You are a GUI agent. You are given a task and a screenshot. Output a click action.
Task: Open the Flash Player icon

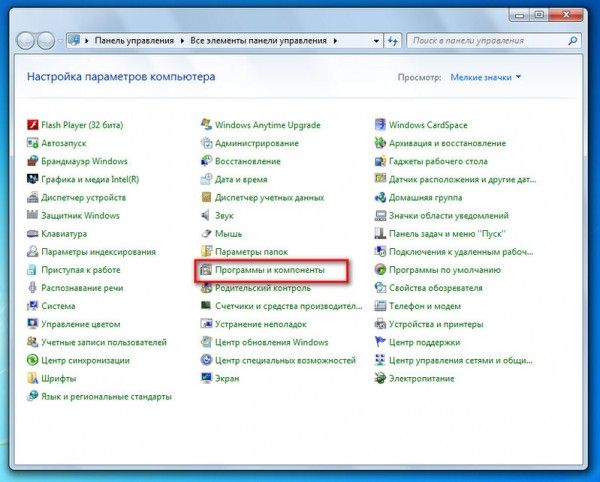click(33, 125)
